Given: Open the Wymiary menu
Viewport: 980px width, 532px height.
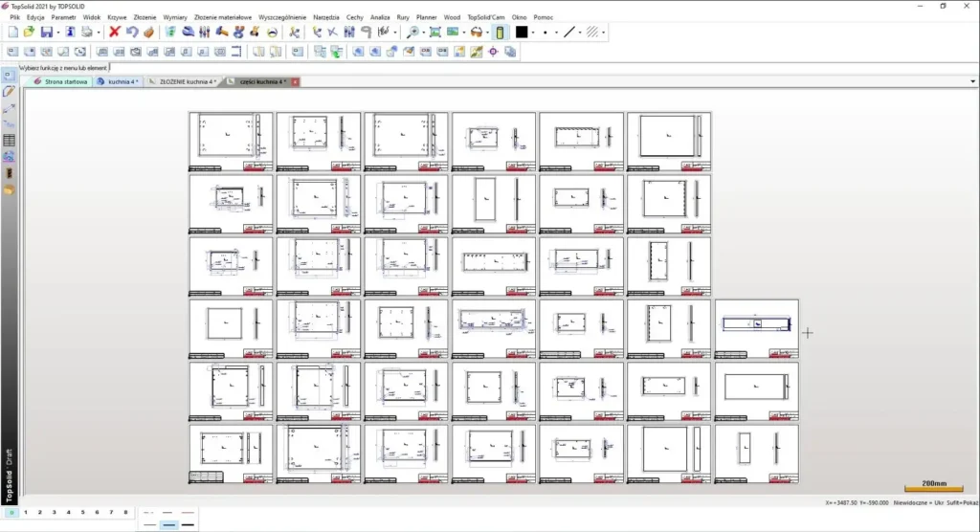Looking at the screenshot, I should pyautogui.click(x=175, y=17).
